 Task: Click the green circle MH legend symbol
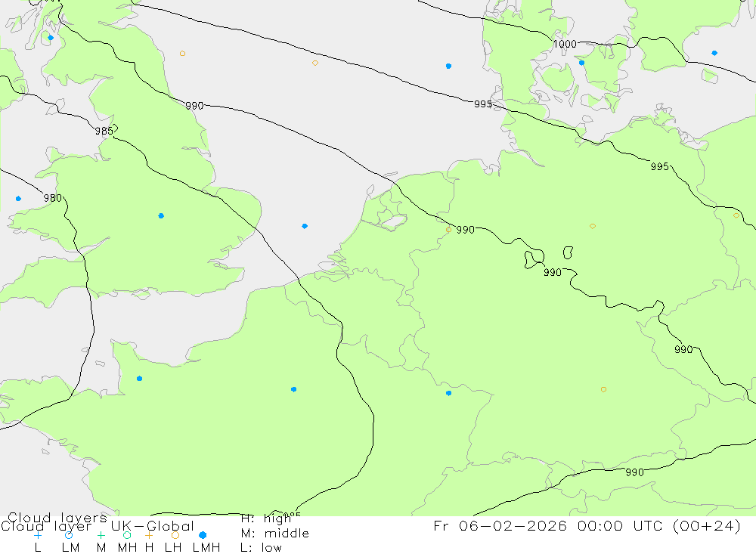coord(127,535)
